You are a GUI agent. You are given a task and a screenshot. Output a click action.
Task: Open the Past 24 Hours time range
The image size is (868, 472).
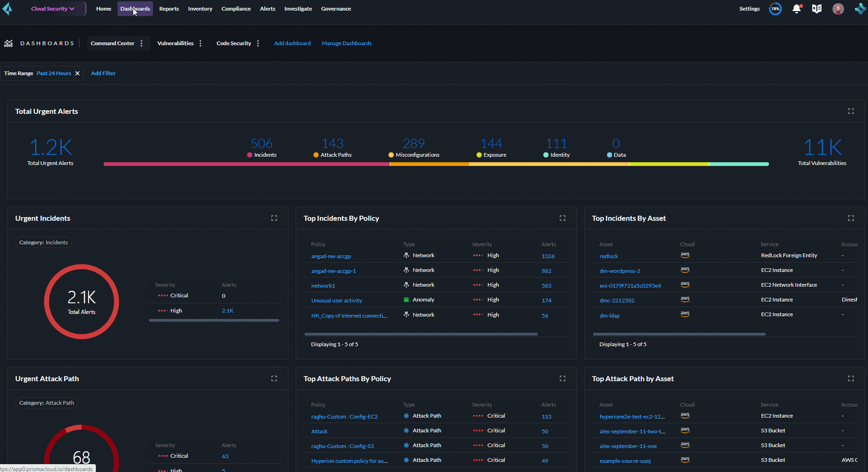point(54,73)
